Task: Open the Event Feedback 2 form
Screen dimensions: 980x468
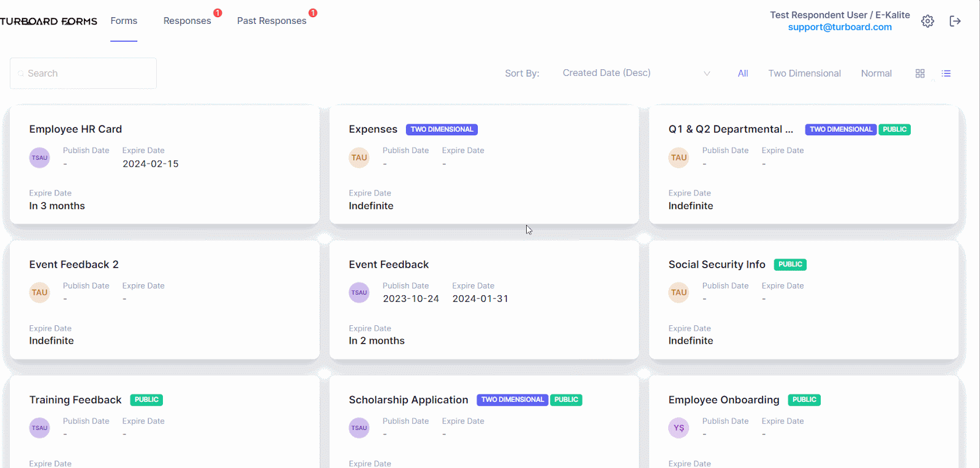Action: (74, 265)
